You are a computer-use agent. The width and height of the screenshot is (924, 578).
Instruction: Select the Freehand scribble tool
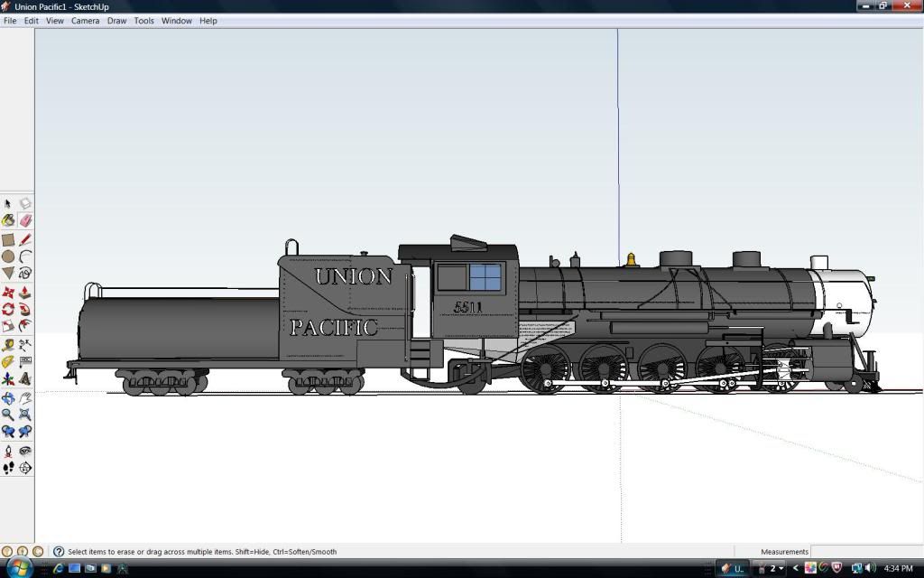tap(24, 273)
